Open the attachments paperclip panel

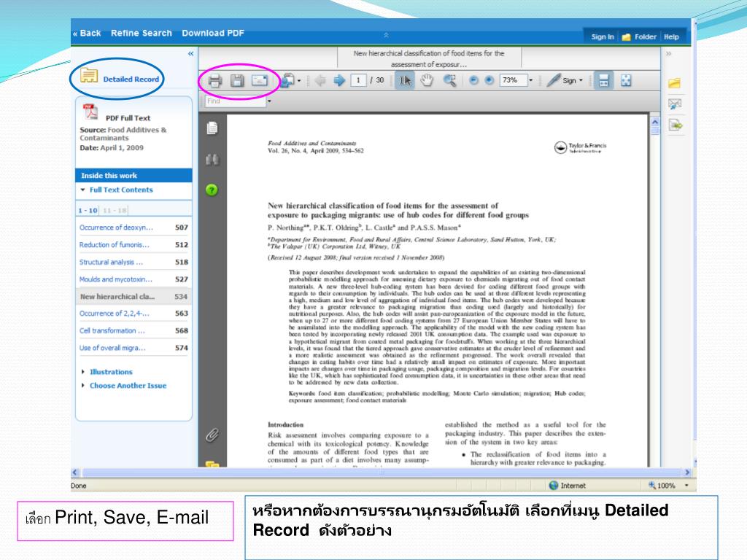pyautogui.click(x=212, y=435)
